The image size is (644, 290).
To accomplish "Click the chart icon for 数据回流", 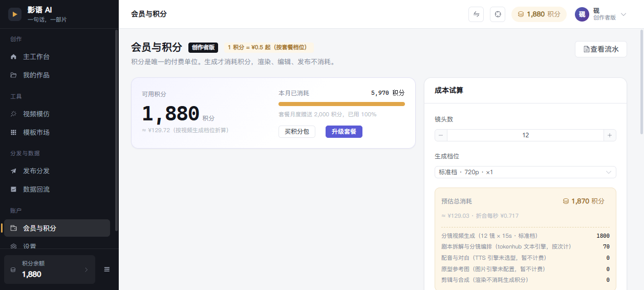I will click(13, 189).
